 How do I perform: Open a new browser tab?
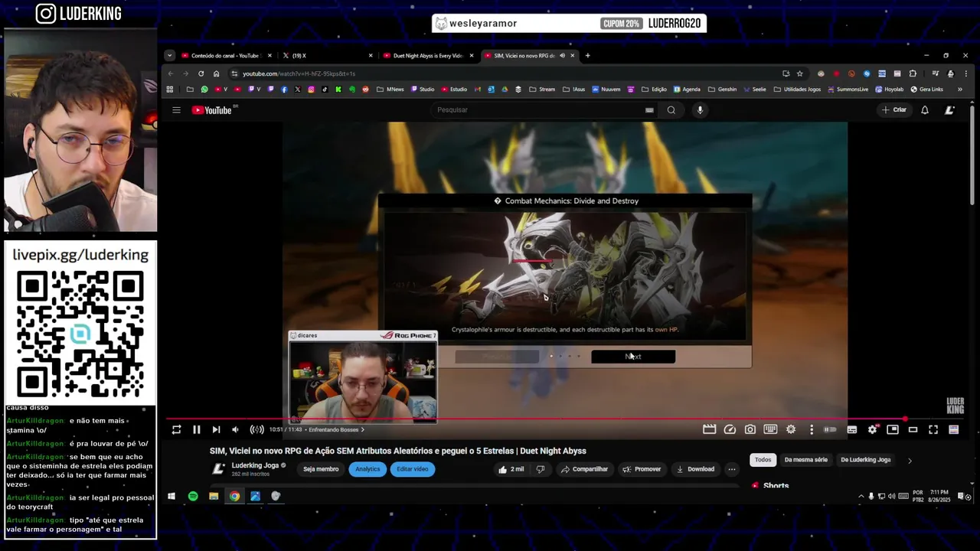[x=588, y=55]
